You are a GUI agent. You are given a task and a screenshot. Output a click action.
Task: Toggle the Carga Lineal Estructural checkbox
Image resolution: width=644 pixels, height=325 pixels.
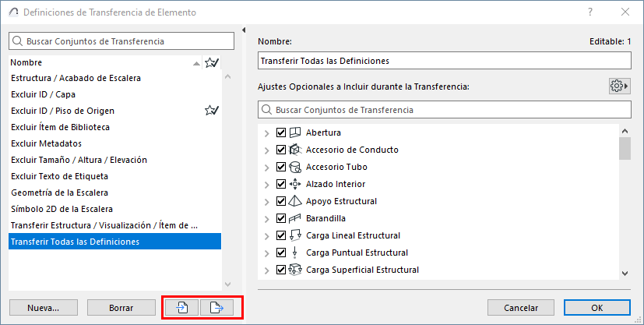tap(281, 235)
